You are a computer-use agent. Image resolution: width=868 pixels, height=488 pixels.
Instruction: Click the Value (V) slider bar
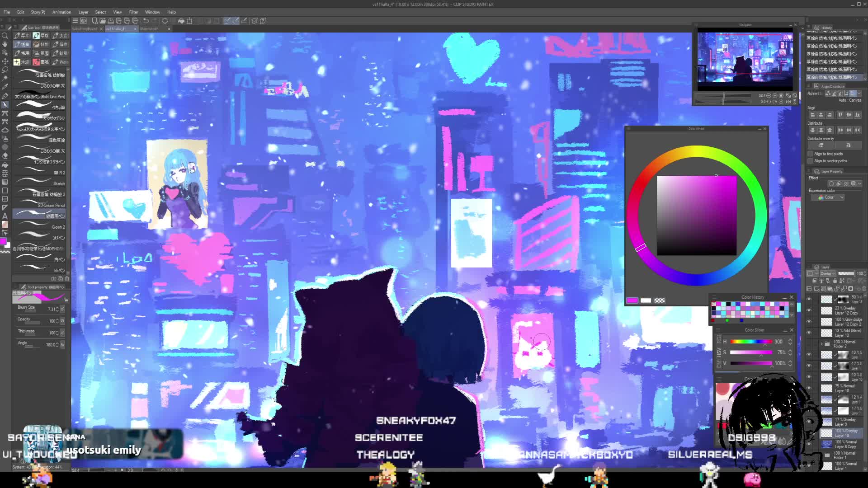point(751,363)
